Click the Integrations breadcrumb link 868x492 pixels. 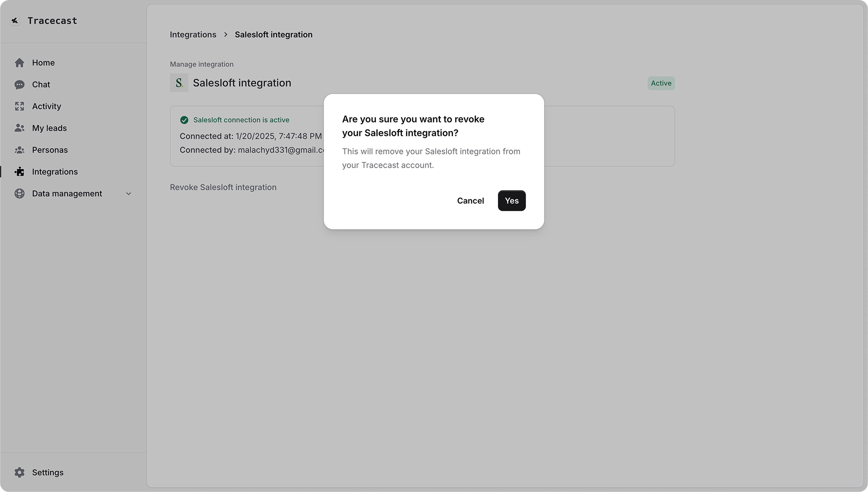tap(193, 35)
